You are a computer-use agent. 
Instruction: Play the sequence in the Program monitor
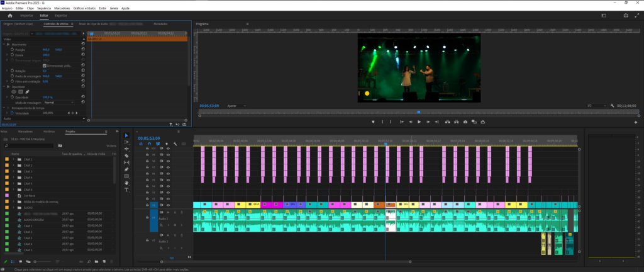[x=419, y=122]
